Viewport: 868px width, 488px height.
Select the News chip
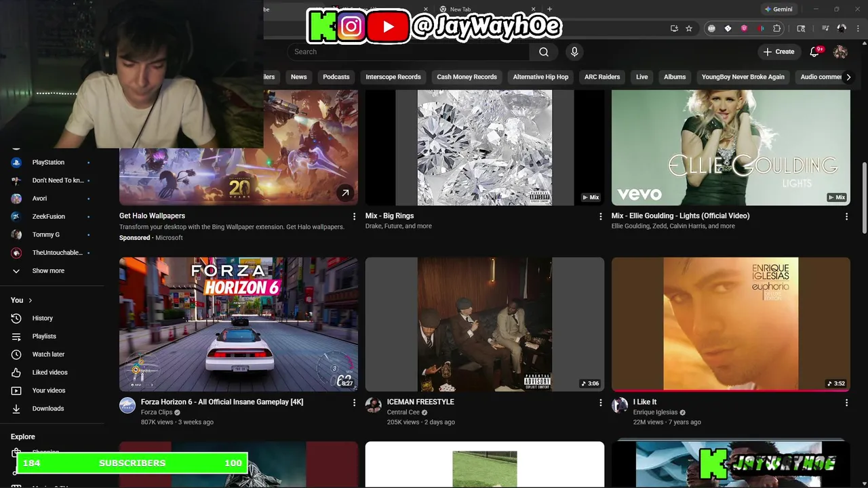299,77
